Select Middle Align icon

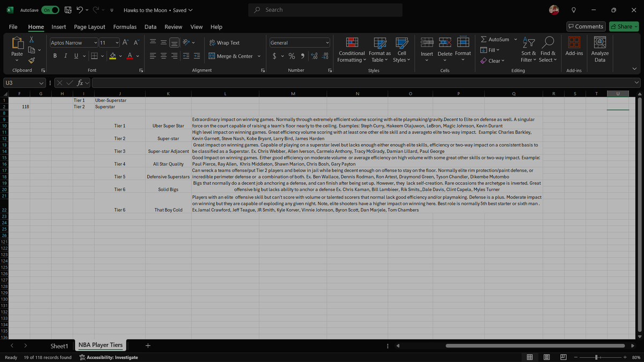click(163, 42)
